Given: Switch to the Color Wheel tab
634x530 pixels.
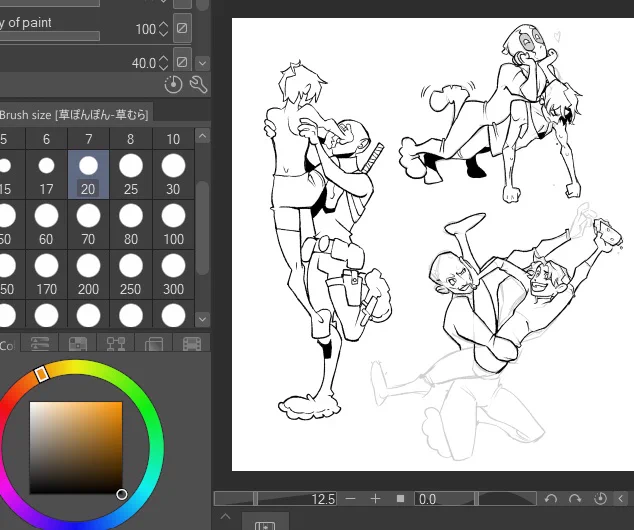Looking at the screenshot, I should (8, 345).
